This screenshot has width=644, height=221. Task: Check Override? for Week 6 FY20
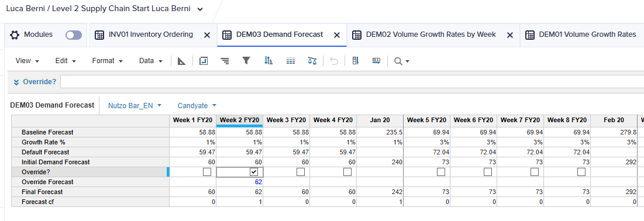pyautogui.click(x=487, y=172)
